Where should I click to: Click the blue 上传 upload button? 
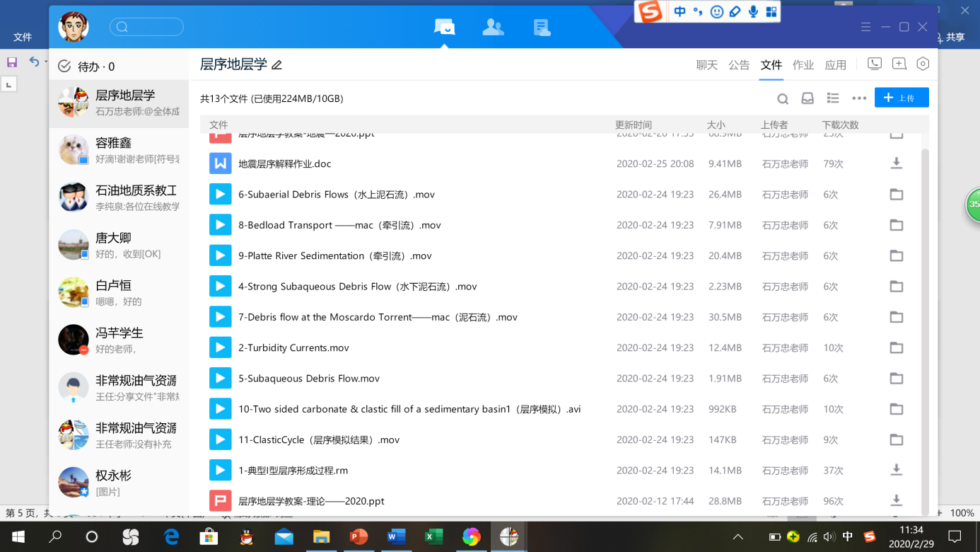pyautogui.click(x=902, y=98)
